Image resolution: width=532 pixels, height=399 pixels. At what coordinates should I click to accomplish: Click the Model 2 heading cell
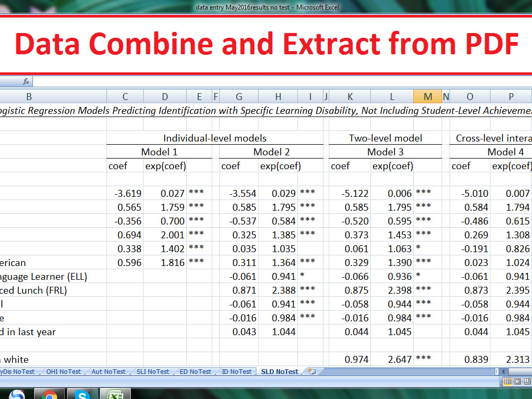click(x=271, y=152)
